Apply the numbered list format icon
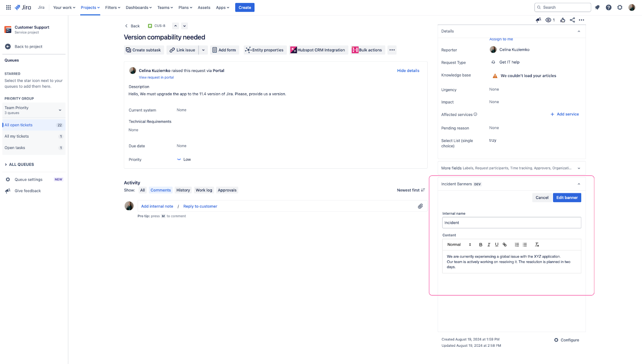 [x=517, y=245]
